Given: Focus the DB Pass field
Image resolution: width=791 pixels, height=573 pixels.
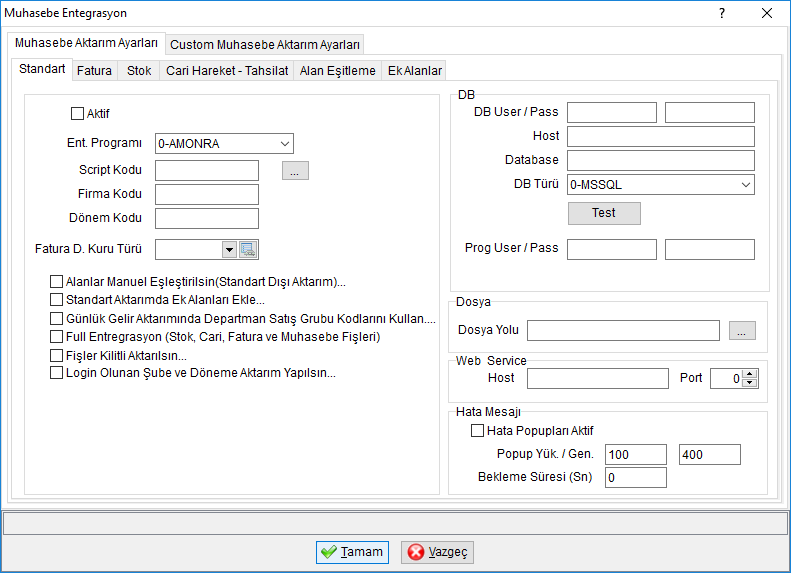Looking at the screenshot, I should (710, 112).
